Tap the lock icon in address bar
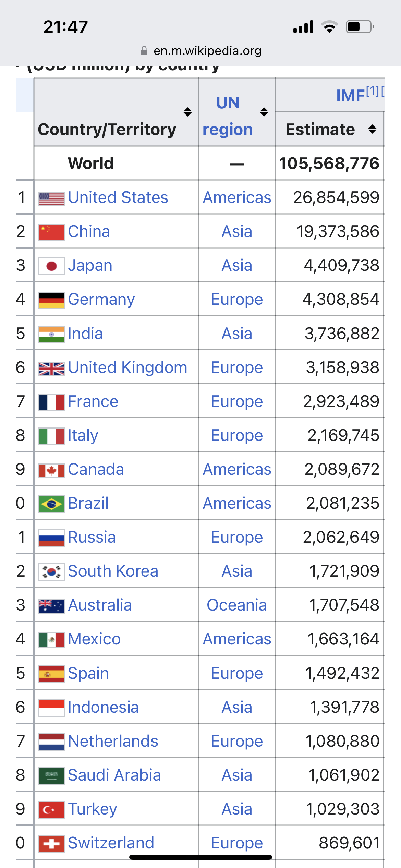 point(144,51)
